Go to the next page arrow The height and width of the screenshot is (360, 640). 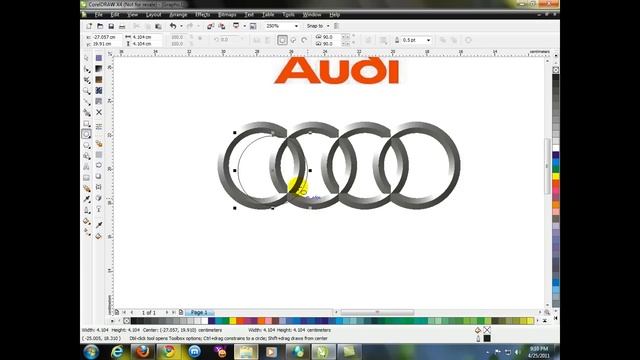pos(167,312)
